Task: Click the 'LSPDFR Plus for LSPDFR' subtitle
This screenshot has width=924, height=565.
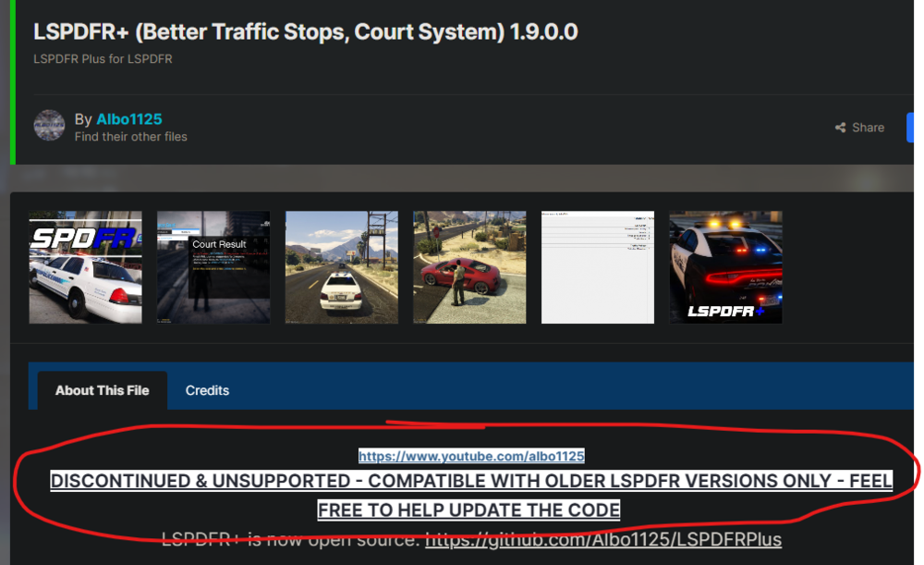Action: pos(103,58)
